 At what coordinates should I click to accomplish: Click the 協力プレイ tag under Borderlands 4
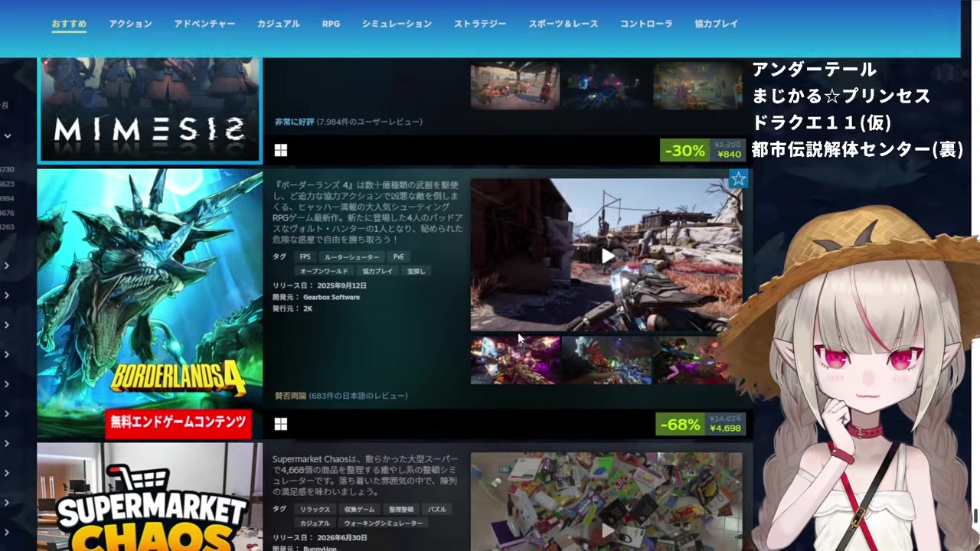(x=377, y=271)
